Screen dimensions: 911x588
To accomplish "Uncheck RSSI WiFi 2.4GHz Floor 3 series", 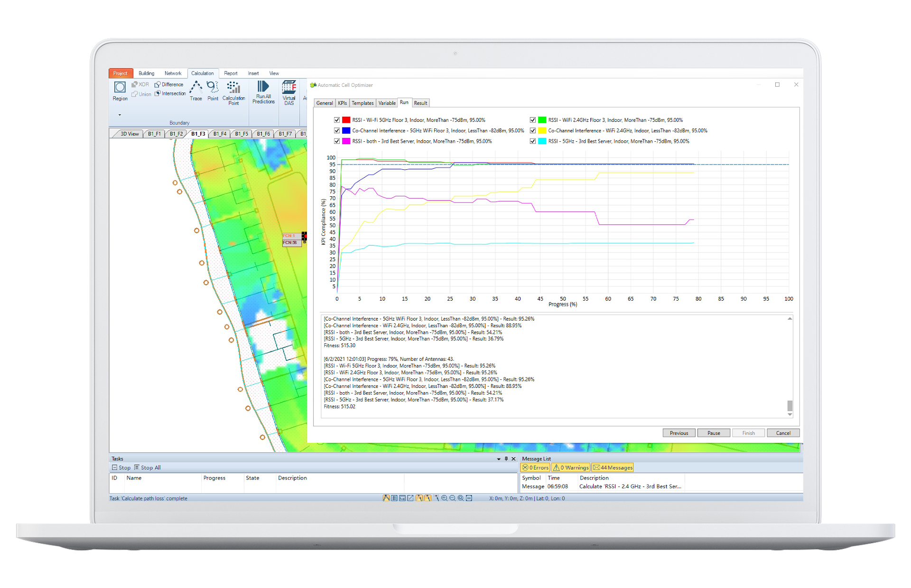I will (533, 120).
